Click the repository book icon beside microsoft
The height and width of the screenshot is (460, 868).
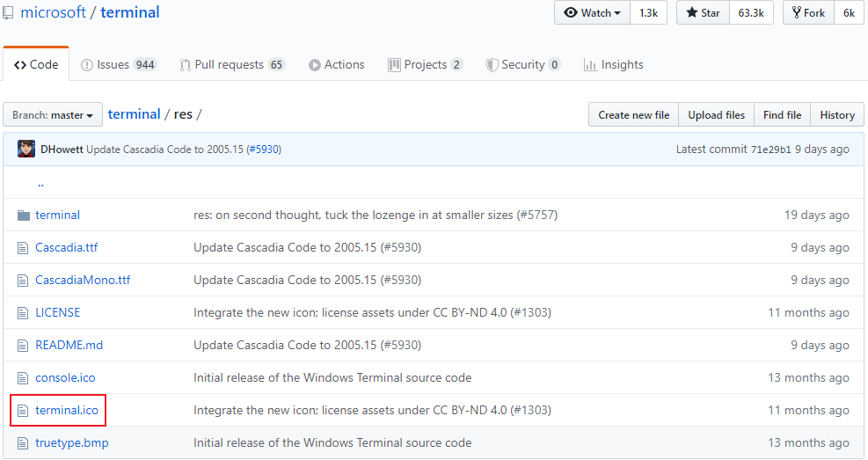[x=8, y=12]
